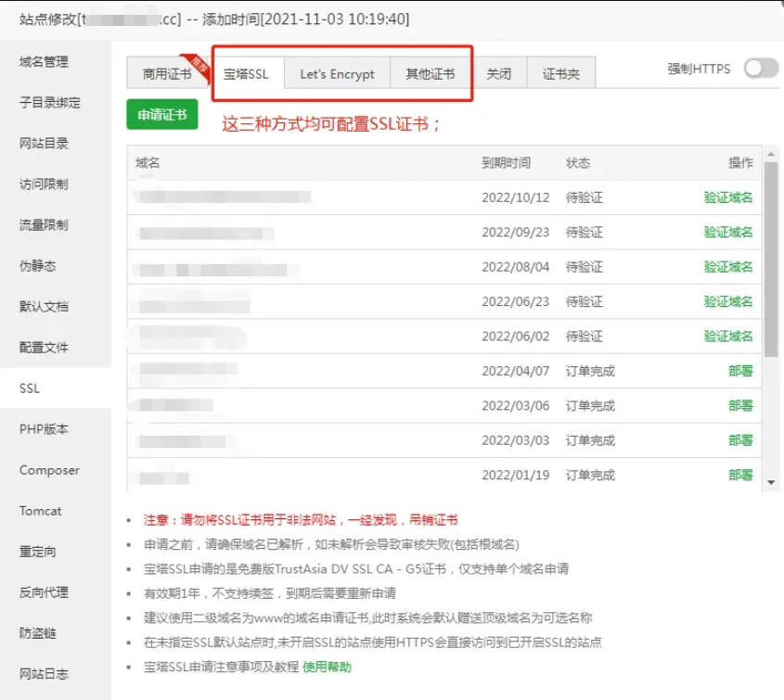Click the scrollbar up arrow in certificate list
Screen dimensions: 784x700
tap(771, 153)
